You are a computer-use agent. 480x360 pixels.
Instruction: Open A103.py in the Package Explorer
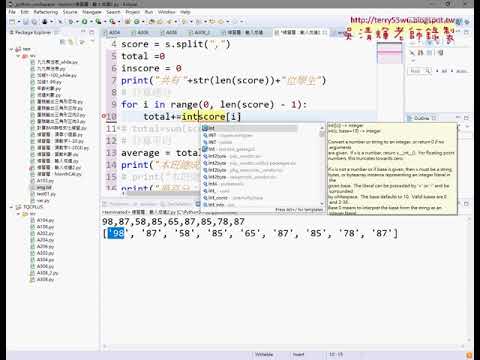45,181
